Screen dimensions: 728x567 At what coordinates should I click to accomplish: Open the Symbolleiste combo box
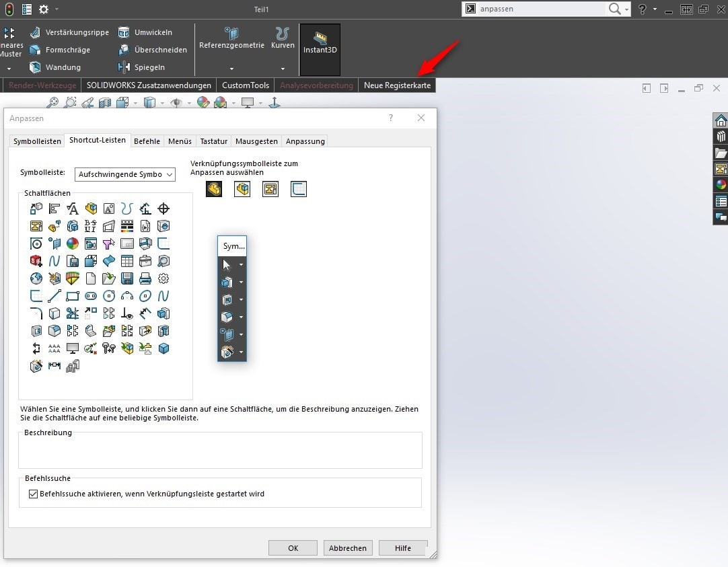[x=125, y=174]
